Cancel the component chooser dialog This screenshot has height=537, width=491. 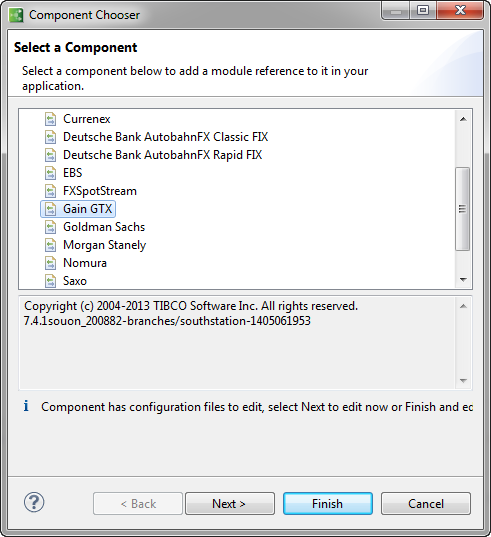(x=426, y=503)
